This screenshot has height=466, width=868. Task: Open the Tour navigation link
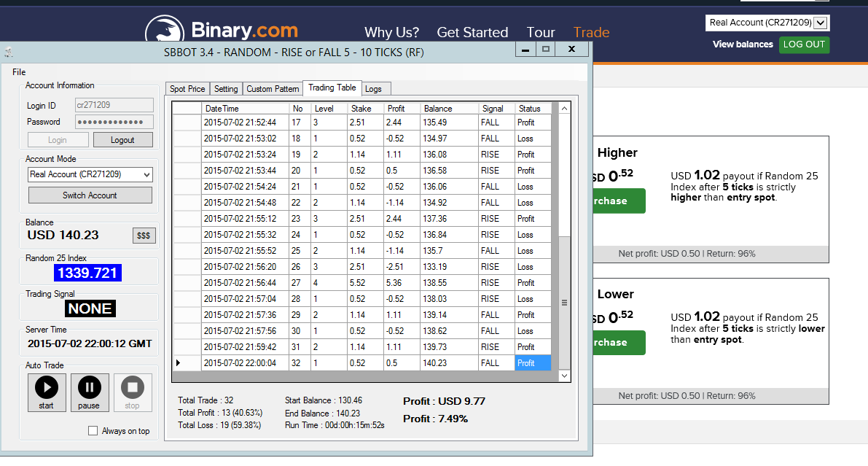(540, 32)
